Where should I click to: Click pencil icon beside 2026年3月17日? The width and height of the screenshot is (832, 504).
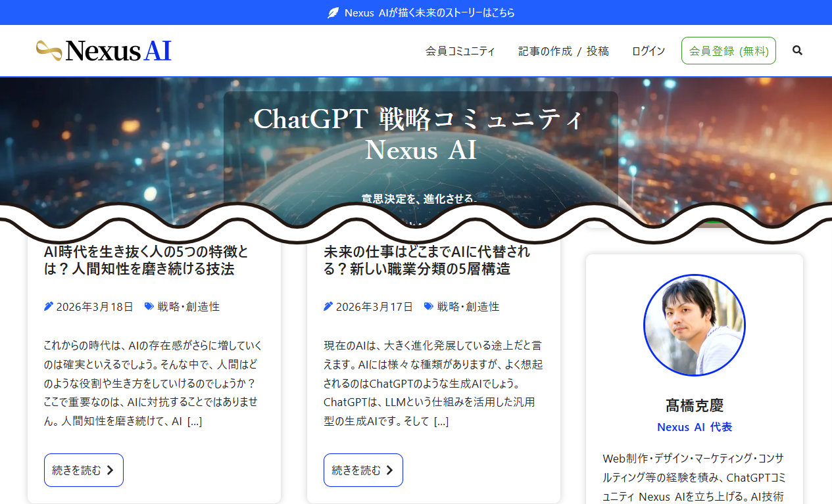[x=328, y=306]
